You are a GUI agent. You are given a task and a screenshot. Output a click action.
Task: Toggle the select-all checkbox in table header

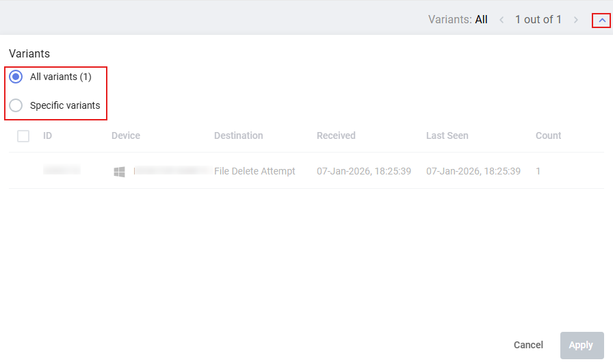[23, 136]
